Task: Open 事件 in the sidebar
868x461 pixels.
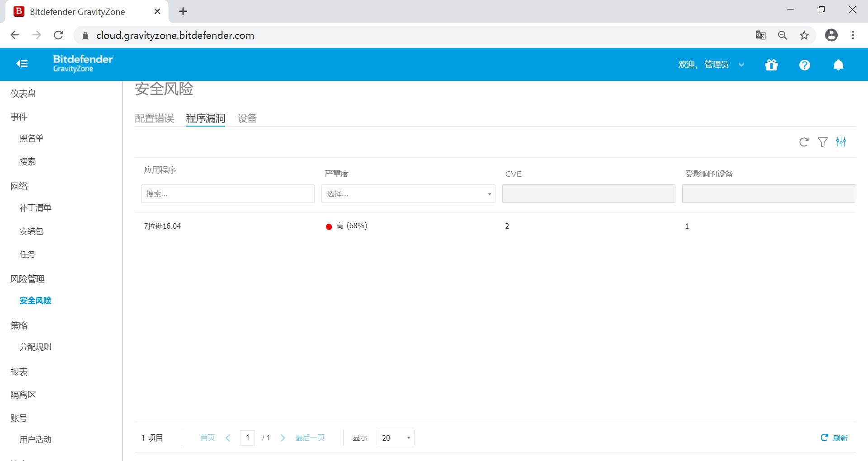Action: [19, 117]
